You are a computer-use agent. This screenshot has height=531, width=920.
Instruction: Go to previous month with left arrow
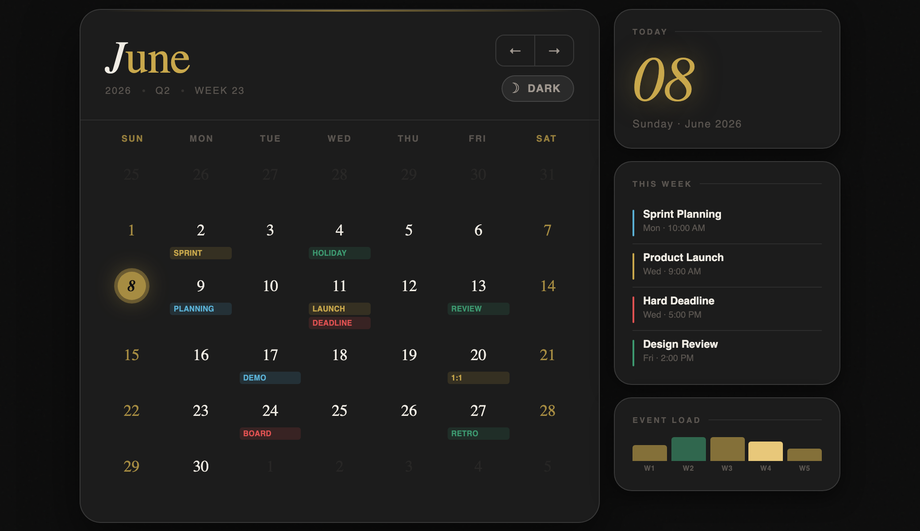515,51
